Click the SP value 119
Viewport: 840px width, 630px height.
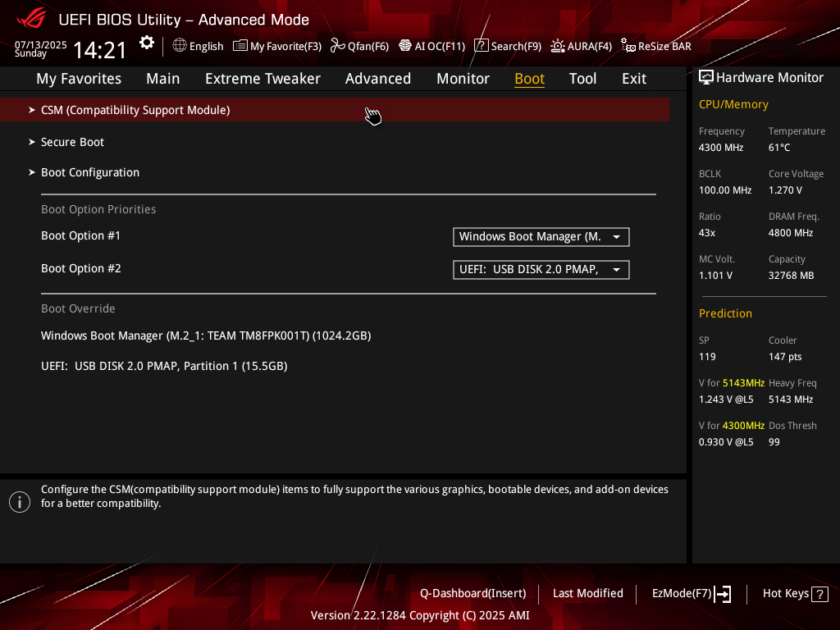(707, 357)
